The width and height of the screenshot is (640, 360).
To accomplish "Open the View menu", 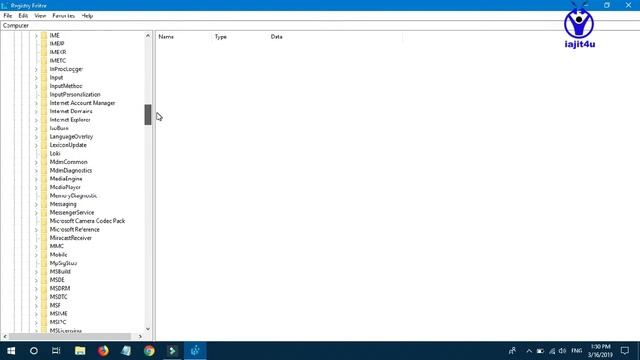I will [40, 16].
